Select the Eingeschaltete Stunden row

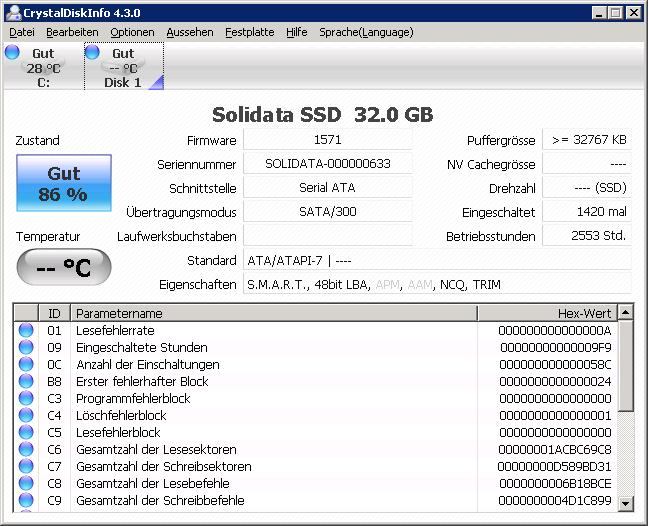[x=316, y=347]
